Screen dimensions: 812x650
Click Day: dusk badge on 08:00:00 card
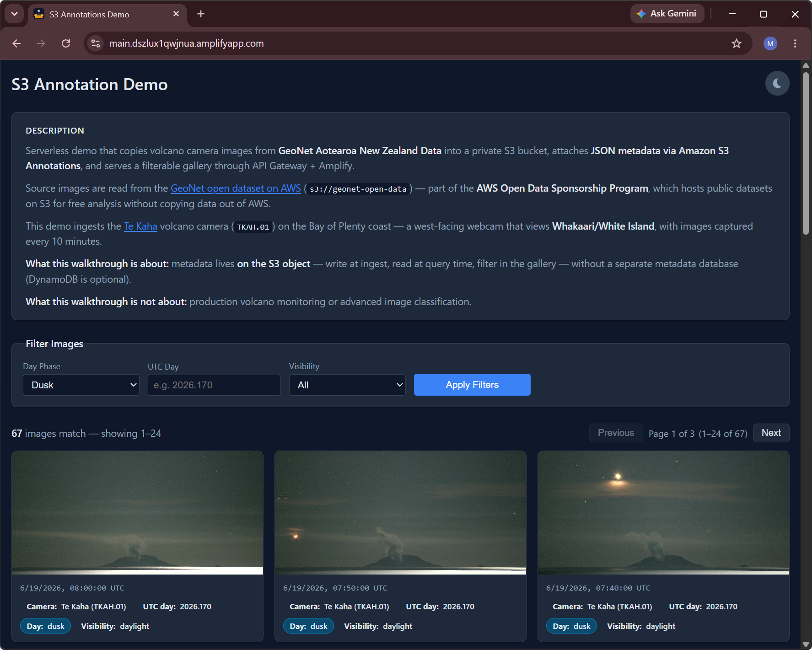point(45,626)
